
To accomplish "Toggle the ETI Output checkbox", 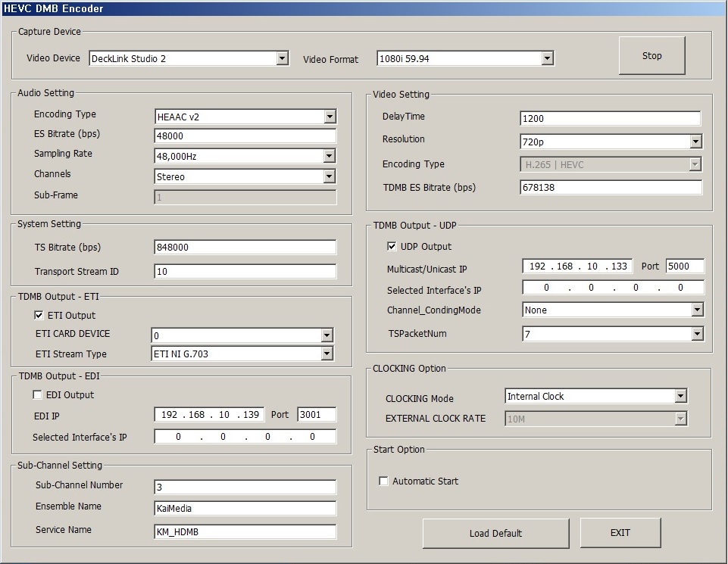I will click(x=39, y=316).
